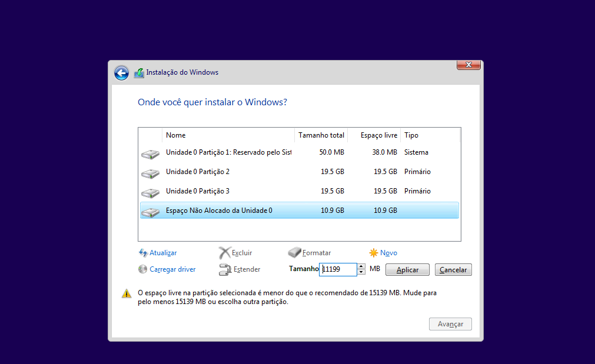Select Unidade 0 Partição 2 row
Screen dimensions: 595x364
[300, 172]
